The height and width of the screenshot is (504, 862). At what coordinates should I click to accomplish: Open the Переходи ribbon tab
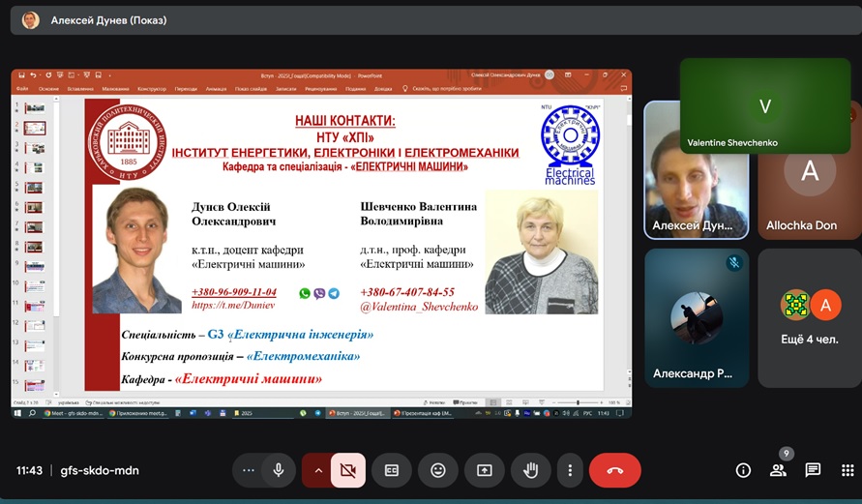click(x=186, y=88)
